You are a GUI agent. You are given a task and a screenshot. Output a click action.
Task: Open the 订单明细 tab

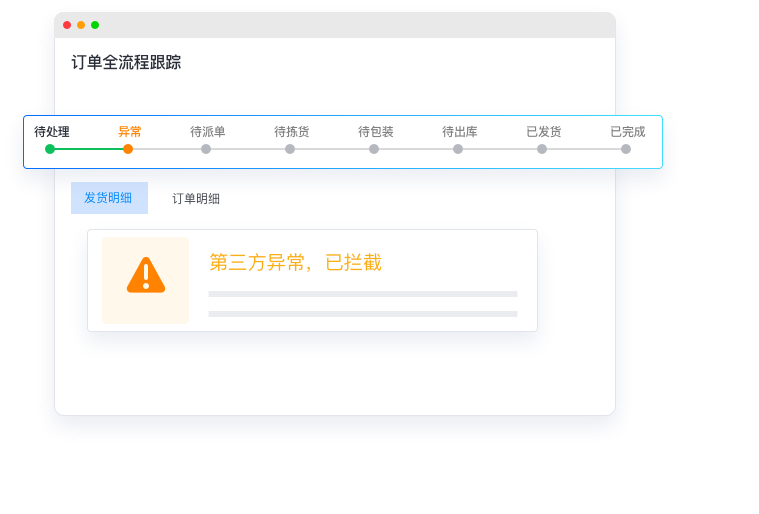click(196, 198)
